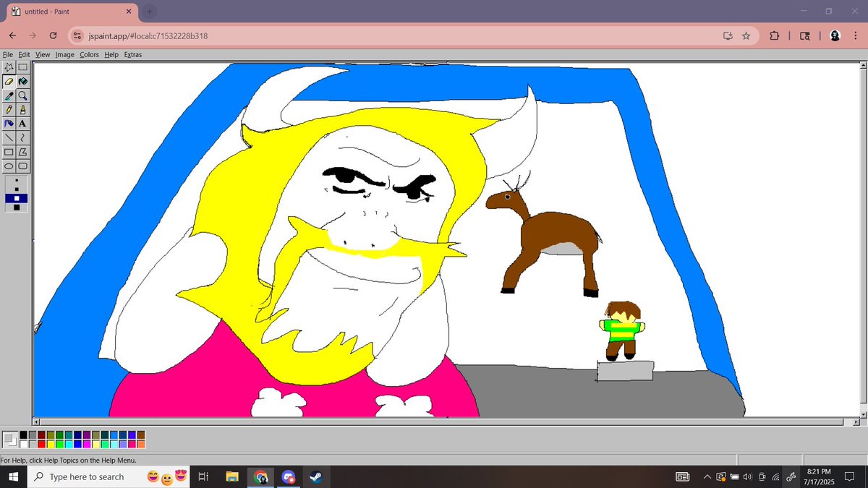This screenshot has height=488, width=868.
Task: Pick the cyan palette swatch
Action: coord(69,445)
